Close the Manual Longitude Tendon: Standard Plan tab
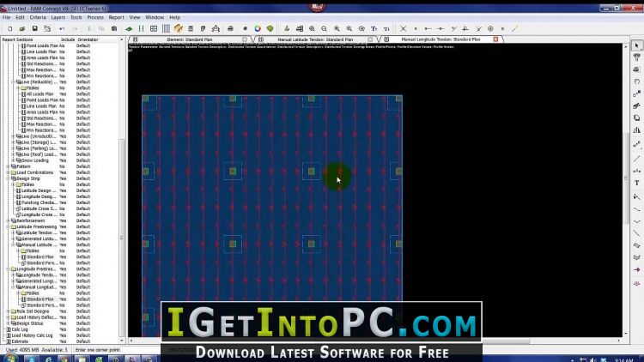This screenshot has height=362, width=644. click(495, 39)
